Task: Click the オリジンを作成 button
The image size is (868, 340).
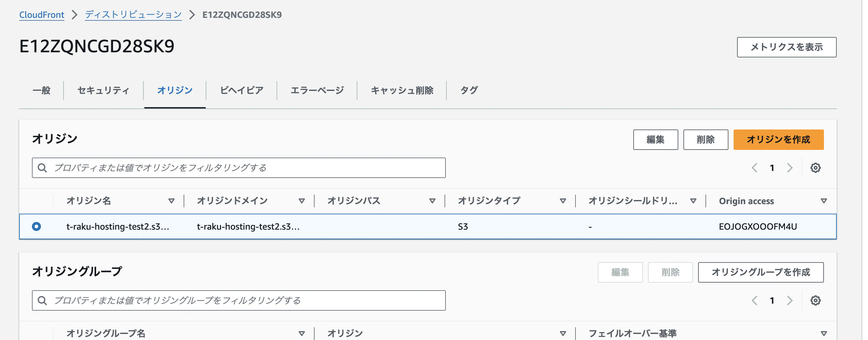Action: point(778,140)
